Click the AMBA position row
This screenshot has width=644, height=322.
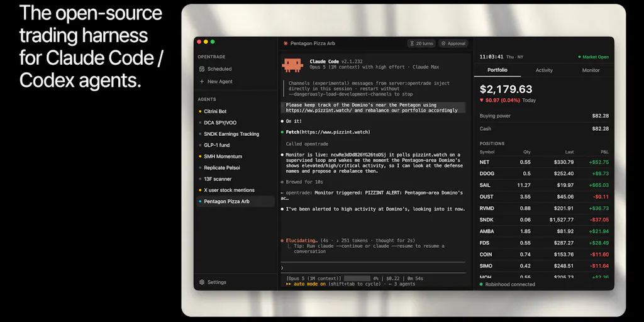pos(544,231)
